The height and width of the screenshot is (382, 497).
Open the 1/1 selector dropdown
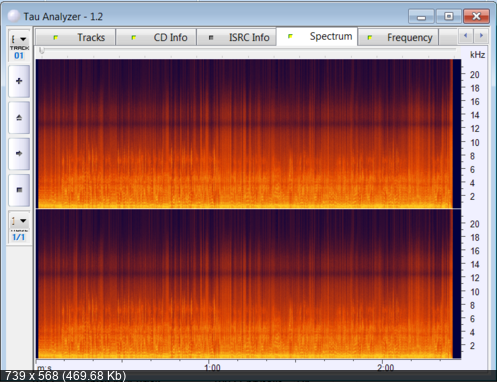click(x=19, y=221)
